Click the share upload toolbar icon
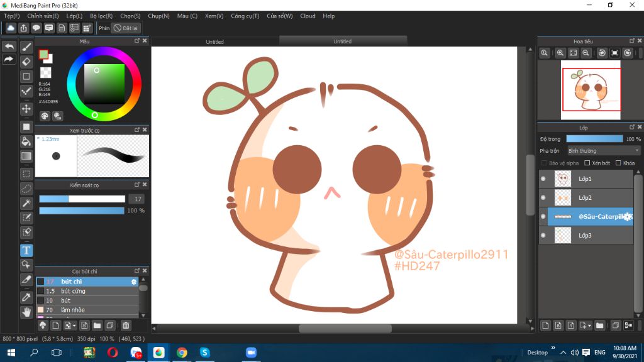 point(23,28)
